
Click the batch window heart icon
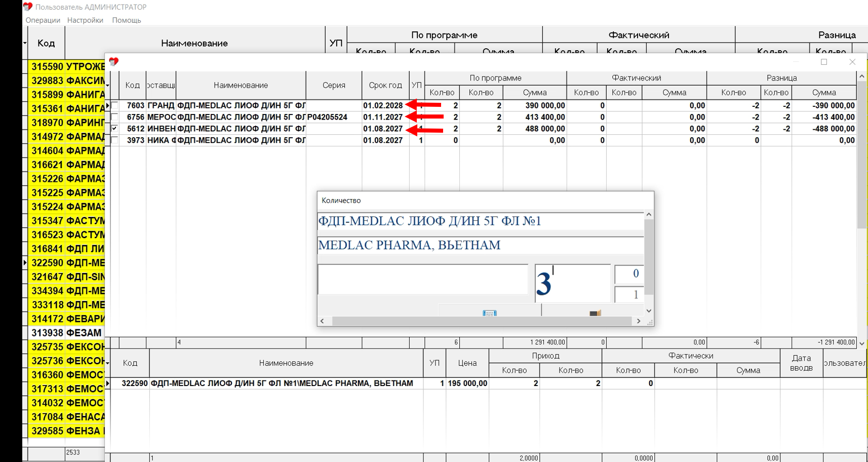click(x=114, y=61)
